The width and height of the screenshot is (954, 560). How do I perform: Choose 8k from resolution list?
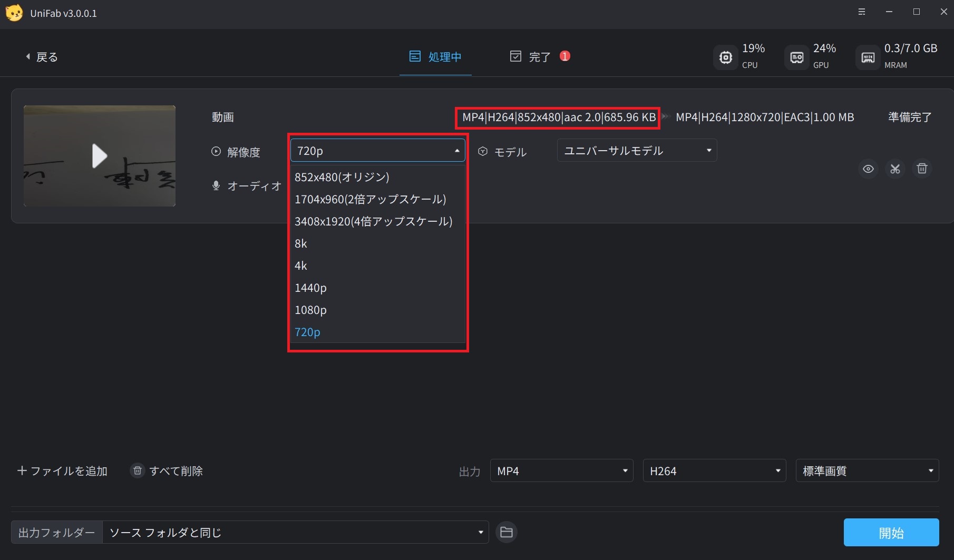tap(377, 243)
